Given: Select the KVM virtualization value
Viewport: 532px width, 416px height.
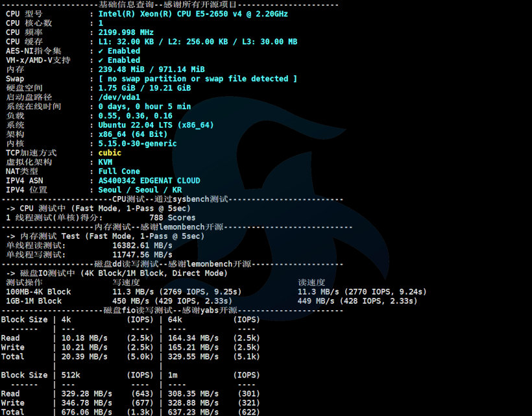Looking at the screenshot, I should click(105, 162).
